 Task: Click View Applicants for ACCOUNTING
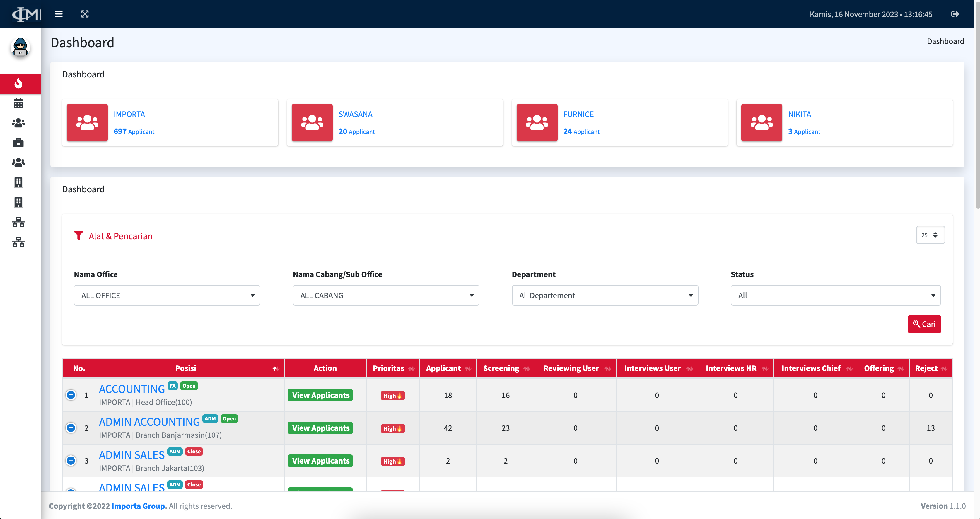coord(320,395)
